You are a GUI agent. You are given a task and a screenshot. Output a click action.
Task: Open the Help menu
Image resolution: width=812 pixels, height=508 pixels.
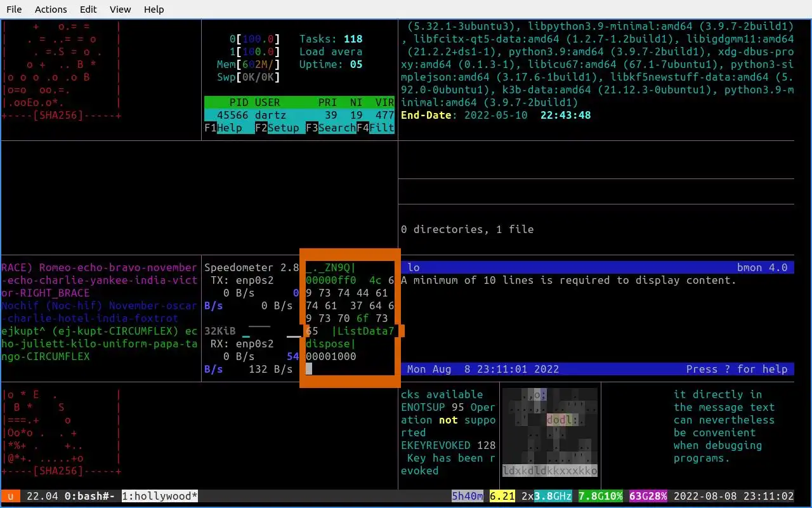154,9
